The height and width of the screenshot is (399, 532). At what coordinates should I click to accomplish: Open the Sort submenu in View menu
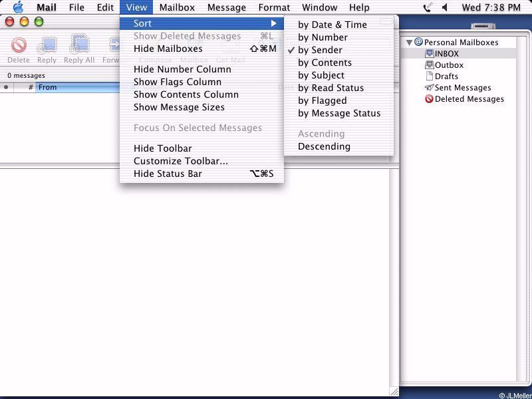click(202, 23)
